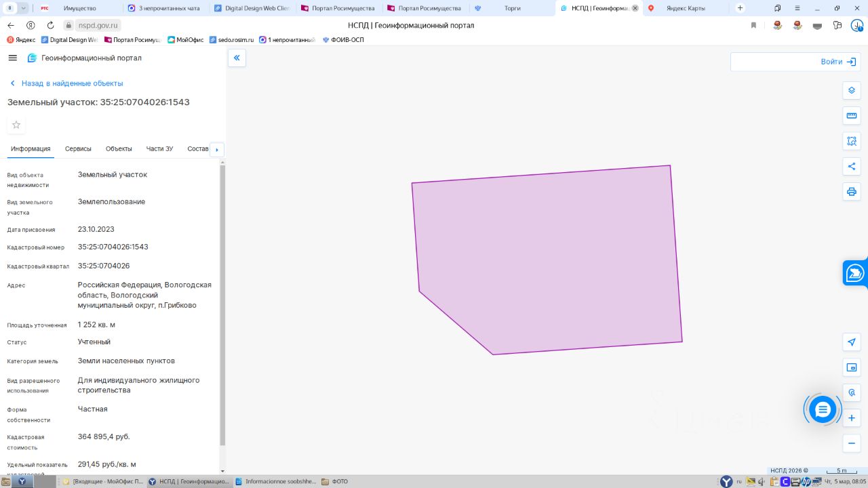Open the support chat side widget

pos(855,273)
